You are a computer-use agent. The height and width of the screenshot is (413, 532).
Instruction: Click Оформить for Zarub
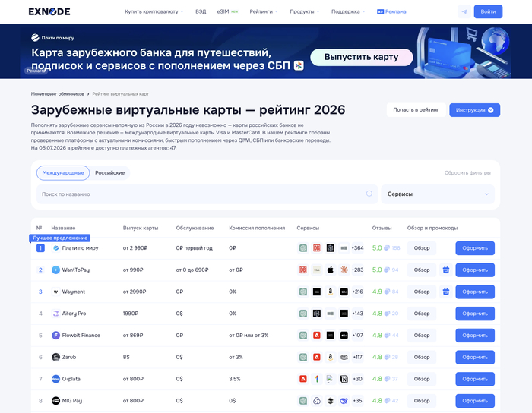475,357
